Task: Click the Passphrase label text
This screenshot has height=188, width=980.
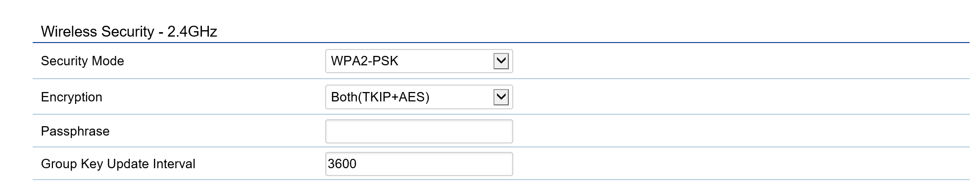Action: 75,131
